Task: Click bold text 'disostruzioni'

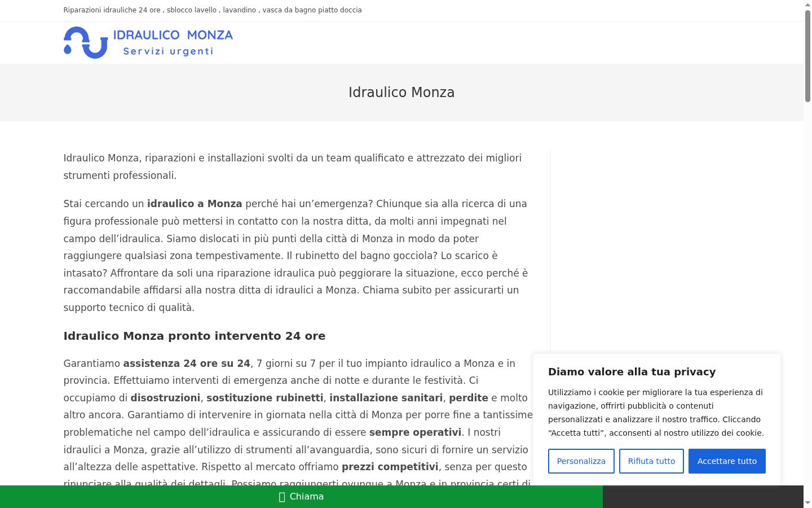Action: [165, 398]
